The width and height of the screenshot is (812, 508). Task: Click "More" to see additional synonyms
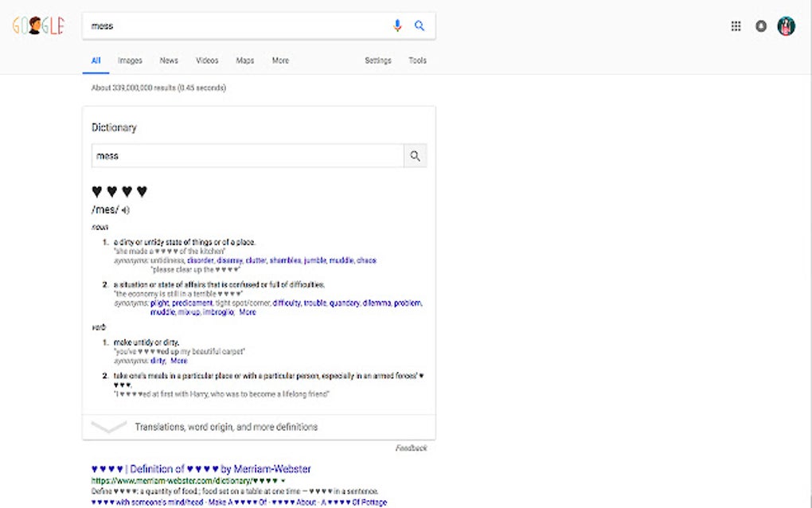pos(246,311)
